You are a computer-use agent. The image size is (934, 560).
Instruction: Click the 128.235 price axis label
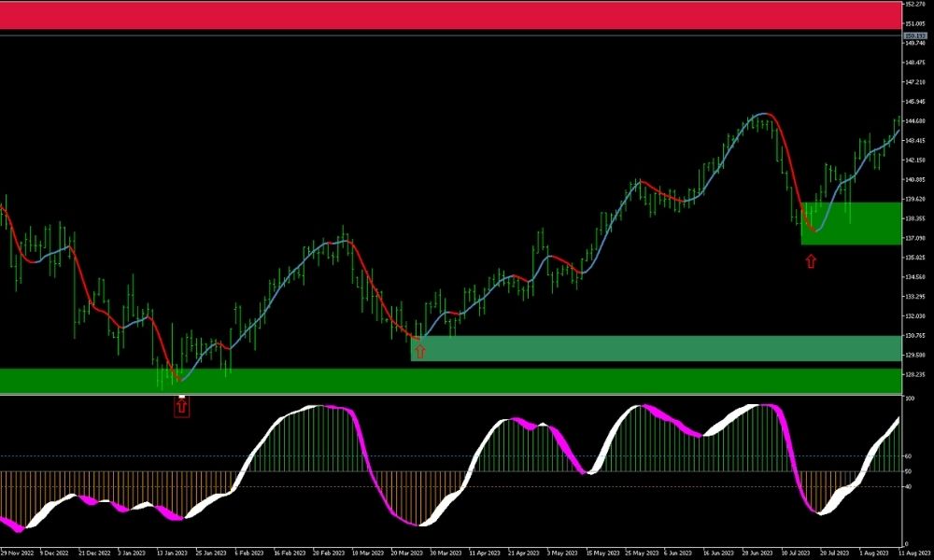pyautogui.click(x=915, y=374)
